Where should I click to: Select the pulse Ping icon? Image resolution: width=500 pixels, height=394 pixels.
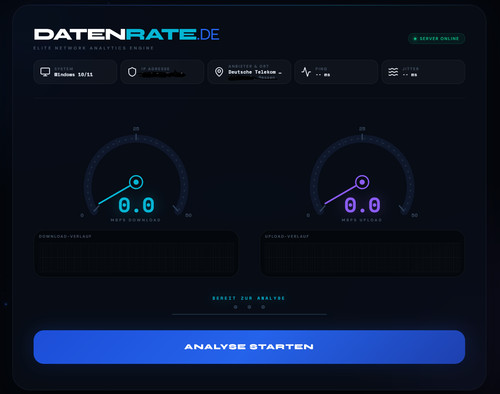pyautogui.click(x=306, y=72)
